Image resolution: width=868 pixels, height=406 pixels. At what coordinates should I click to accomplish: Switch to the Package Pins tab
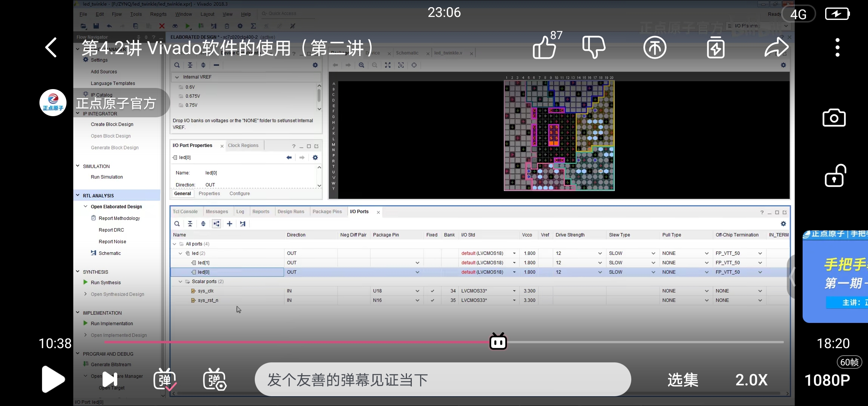click(327, 212)
